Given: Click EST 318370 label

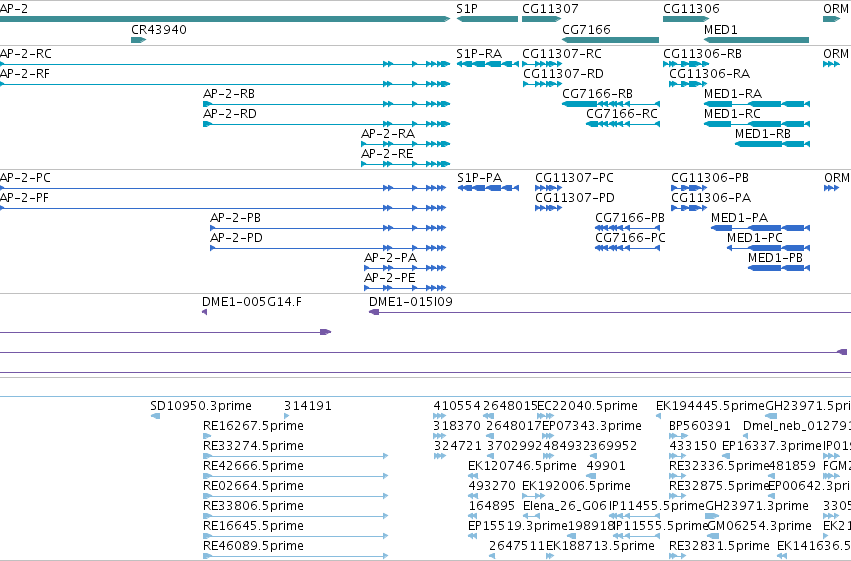Looking at the screenshot, I should point(457,426).
